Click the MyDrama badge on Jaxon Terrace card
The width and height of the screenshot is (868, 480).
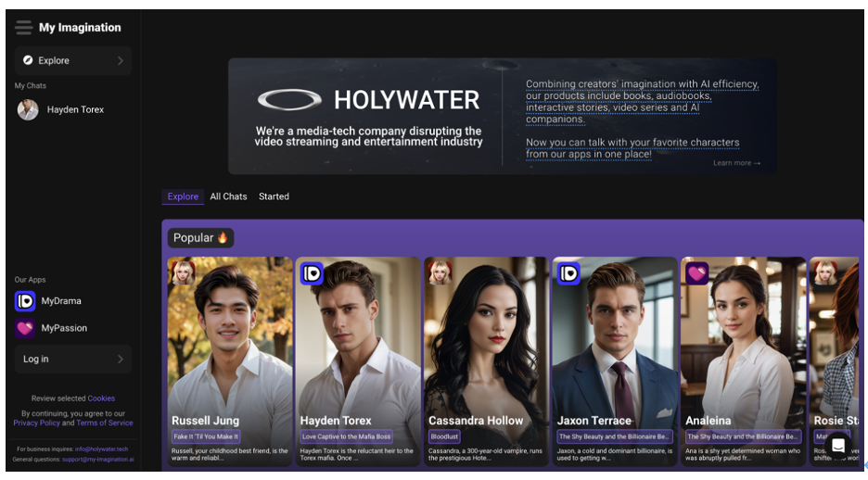[568, 273]
